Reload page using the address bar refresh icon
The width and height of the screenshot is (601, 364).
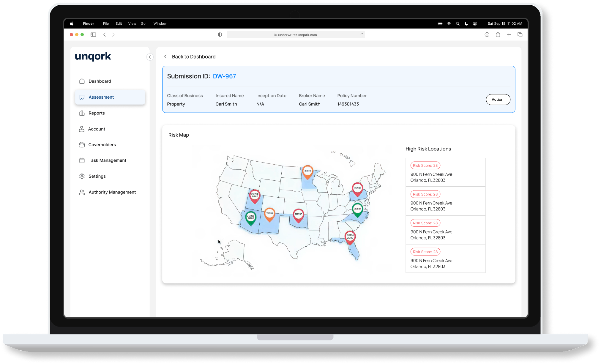click(362, 35)
